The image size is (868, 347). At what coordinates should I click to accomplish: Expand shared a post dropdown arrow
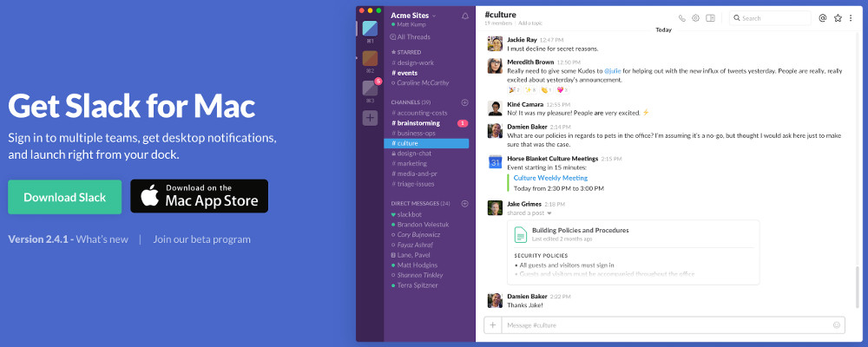click(549, 213)
